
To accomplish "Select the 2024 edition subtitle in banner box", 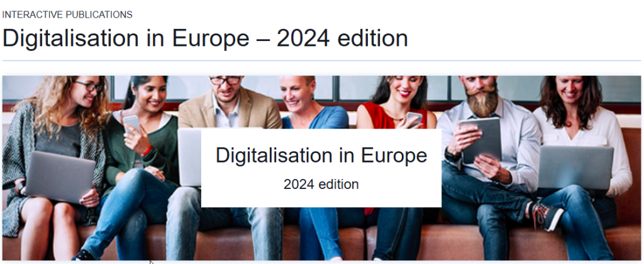I will [x=321, y=184].
